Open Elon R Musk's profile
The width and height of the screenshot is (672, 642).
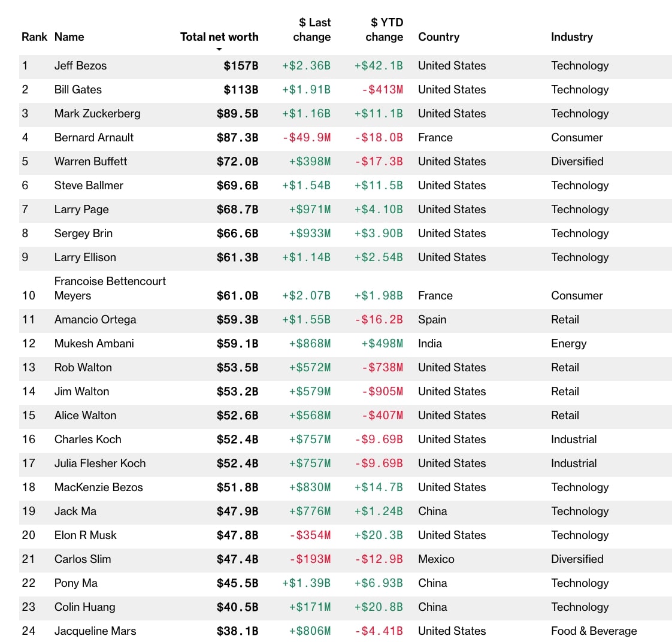coord(85,535)
